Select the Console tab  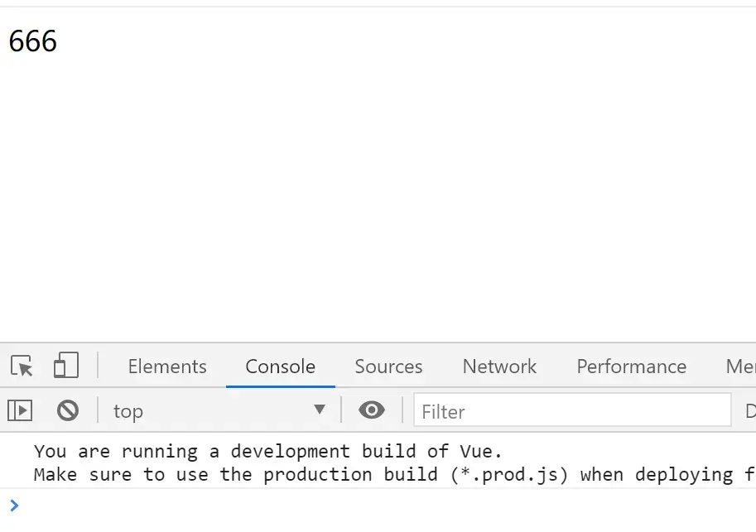pos(280,367)
